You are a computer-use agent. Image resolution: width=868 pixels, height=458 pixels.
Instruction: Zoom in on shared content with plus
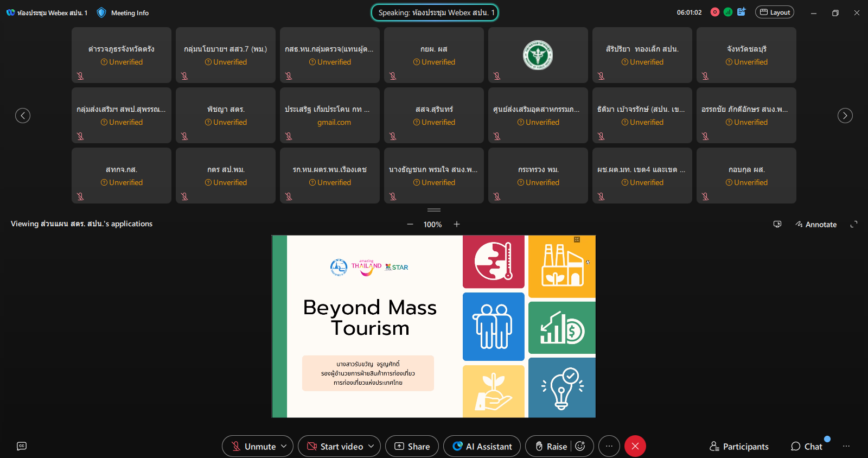[x=457, y=224]
